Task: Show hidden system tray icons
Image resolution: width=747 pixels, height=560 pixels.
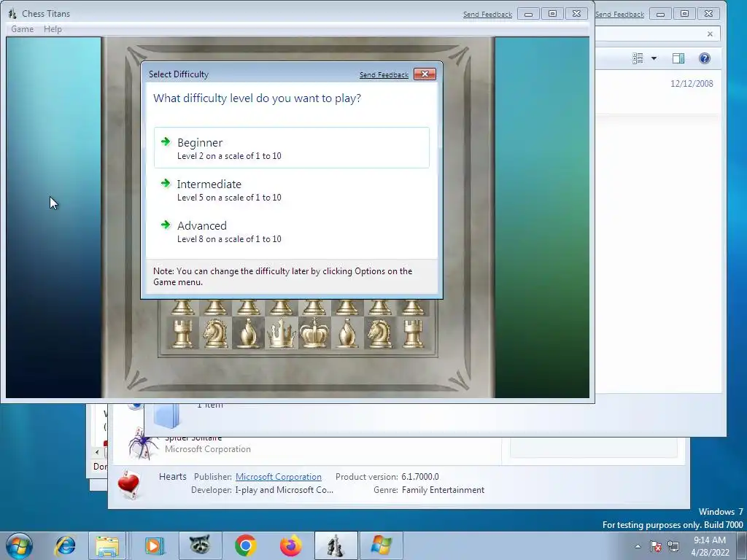Action: click(638, 546)
